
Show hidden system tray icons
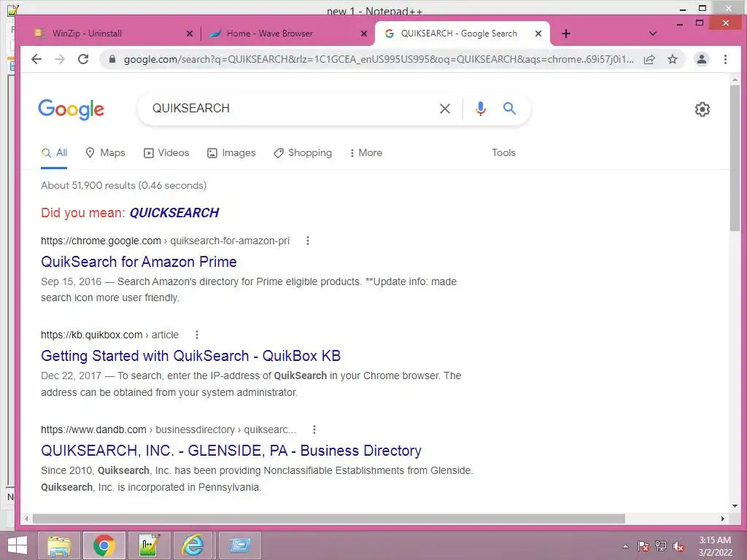pos(625,546)
